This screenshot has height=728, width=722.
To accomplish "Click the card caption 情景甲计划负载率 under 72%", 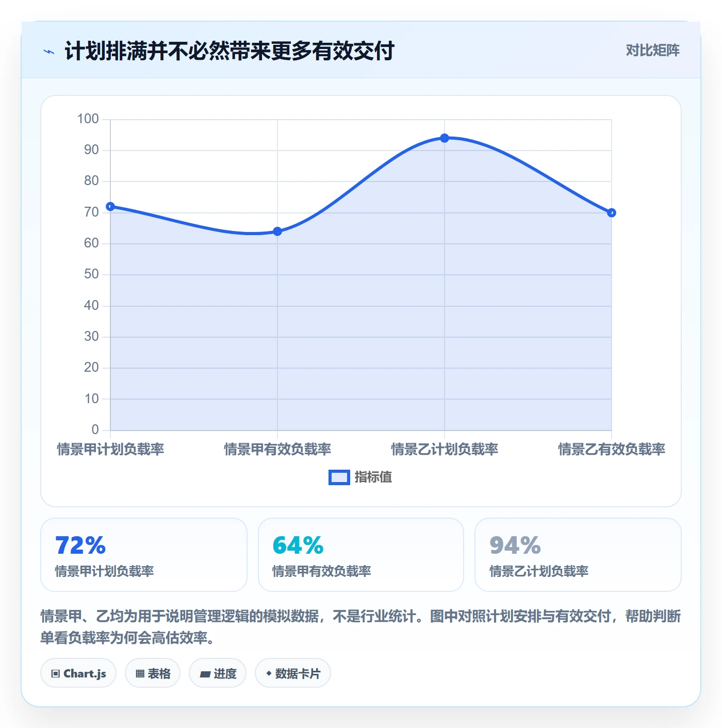I will click(x=105, y=571).
